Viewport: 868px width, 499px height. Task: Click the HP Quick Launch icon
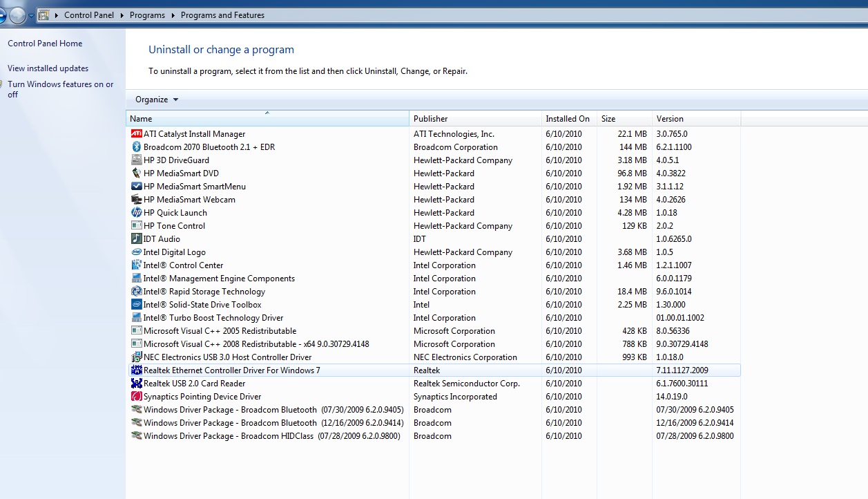[x=136, y=213]
